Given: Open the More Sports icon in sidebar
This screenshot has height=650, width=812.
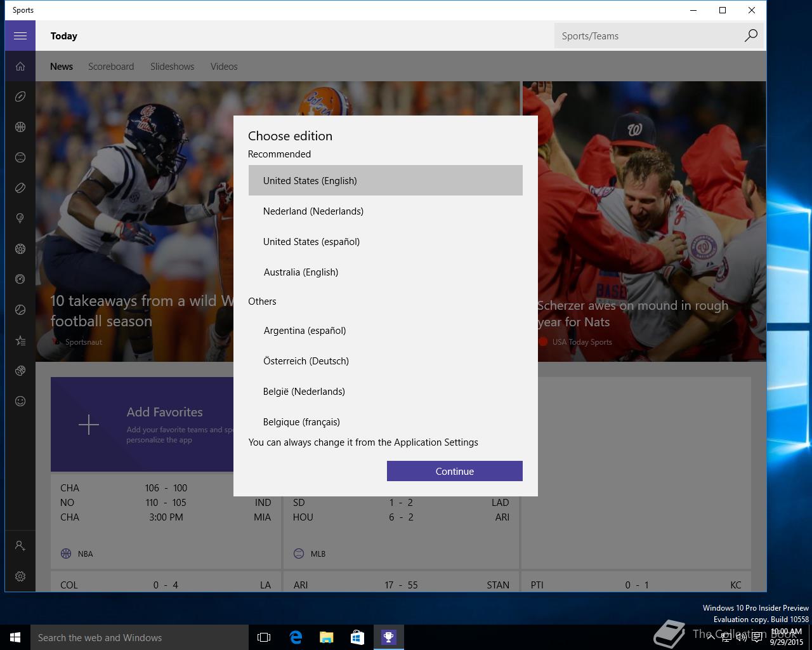Looking at the screenshot, I should [x=20, y=371].
